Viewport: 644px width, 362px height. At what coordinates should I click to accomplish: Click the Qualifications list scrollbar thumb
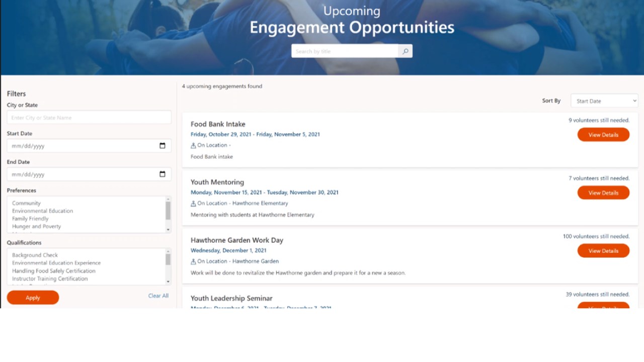click(x=168, y=259)
